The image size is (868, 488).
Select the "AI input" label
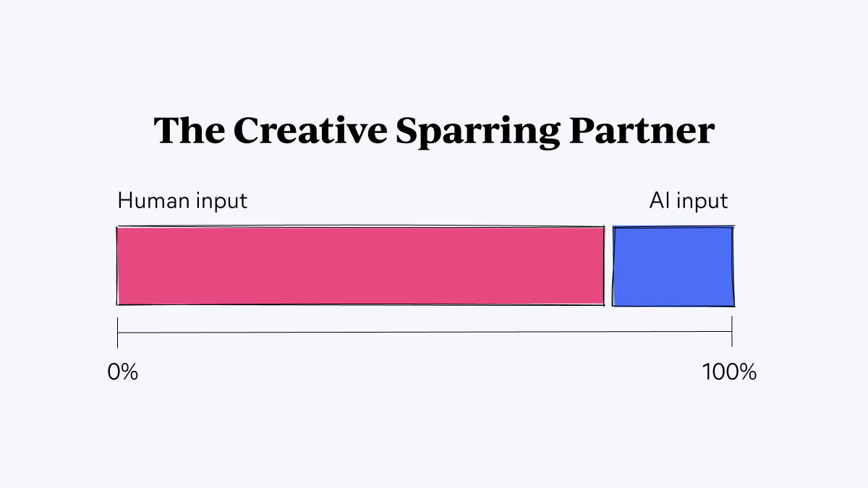(x=688, y=200)
